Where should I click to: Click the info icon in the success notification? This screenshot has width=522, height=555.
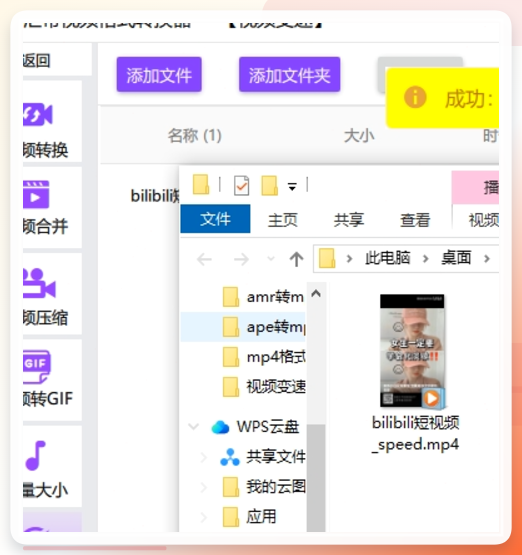[x=415, y=97]
